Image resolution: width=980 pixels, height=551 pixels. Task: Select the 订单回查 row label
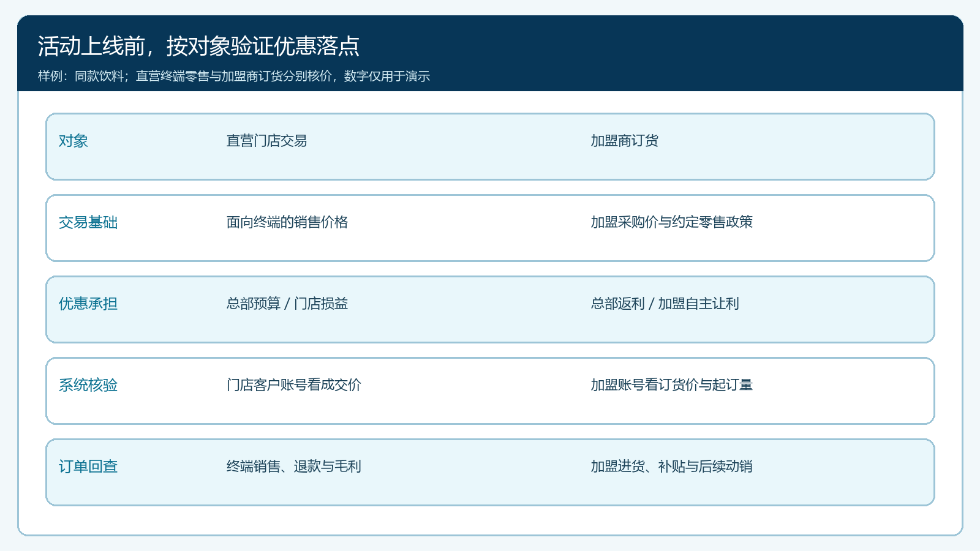(x=88, y=467)
